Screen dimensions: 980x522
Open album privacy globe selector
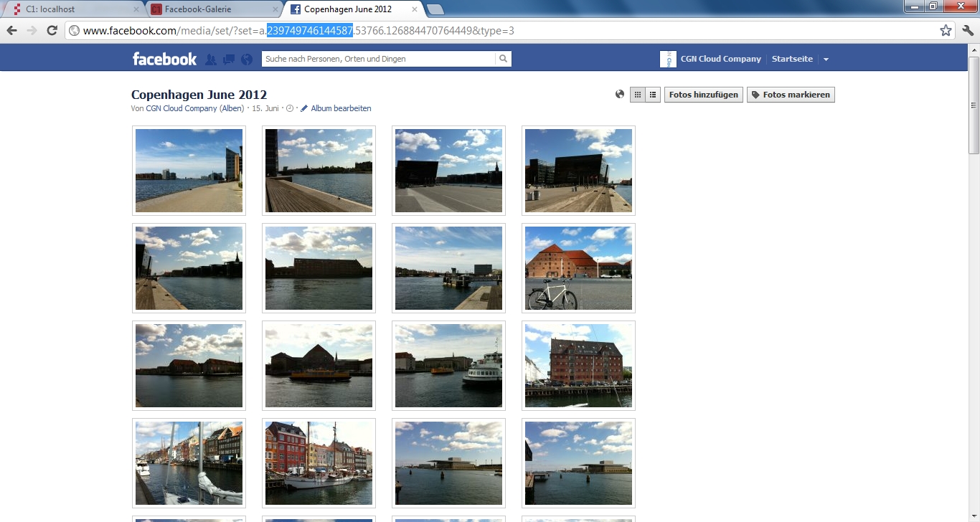(x=620, y=94)
